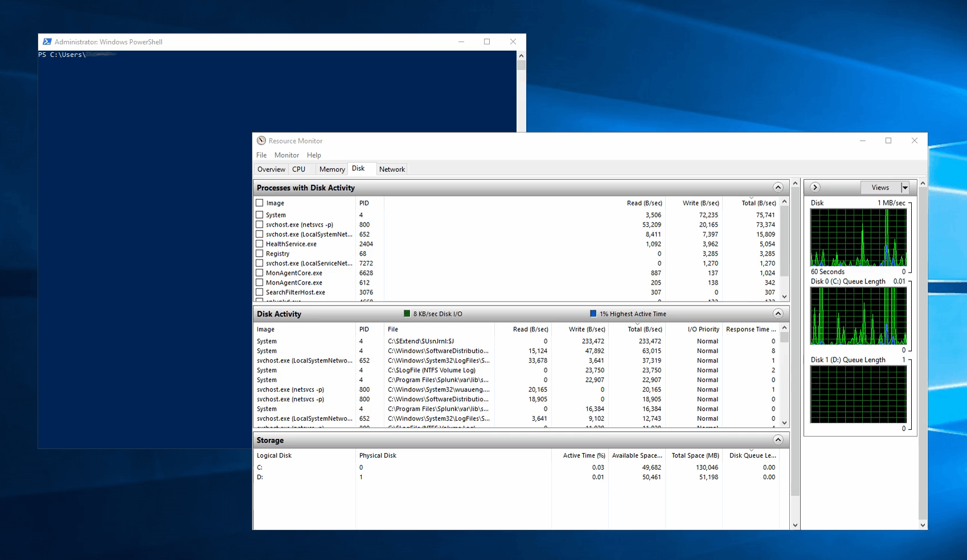Click the Resource Monitor icon in the title bar
967x560 pixels.
pyautogui.click(x=261, y=141)
